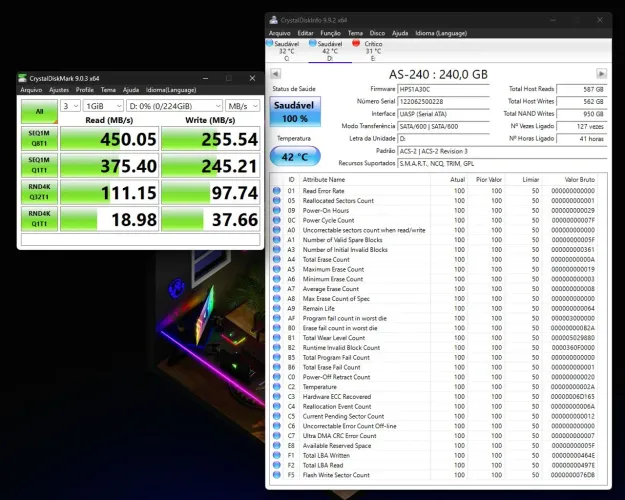The height and width of the screenshot is (500, 625).
Task: Click status orb for Total Wear Level Count
Action: coord(277,338)
